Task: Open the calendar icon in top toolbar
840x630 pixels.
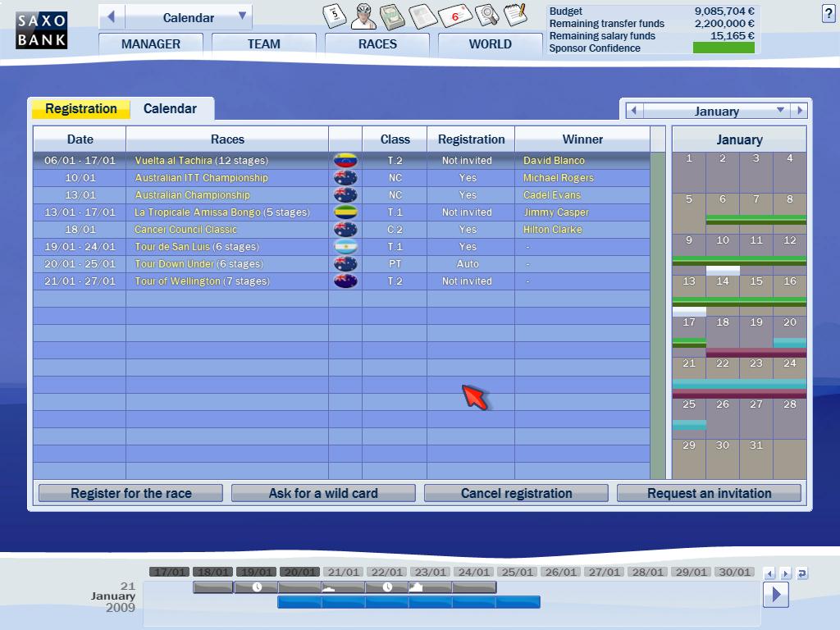Action: click(x=334, y=14)
